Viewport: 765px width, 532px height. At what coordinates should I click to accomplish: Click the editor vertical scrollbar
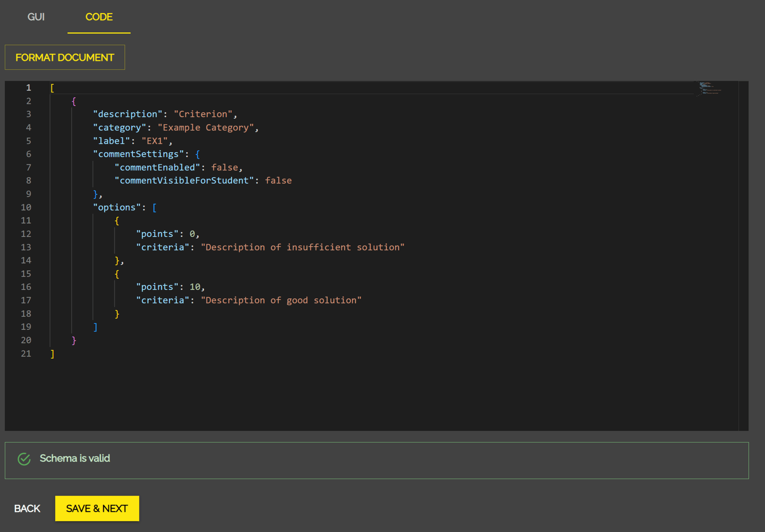743,255
